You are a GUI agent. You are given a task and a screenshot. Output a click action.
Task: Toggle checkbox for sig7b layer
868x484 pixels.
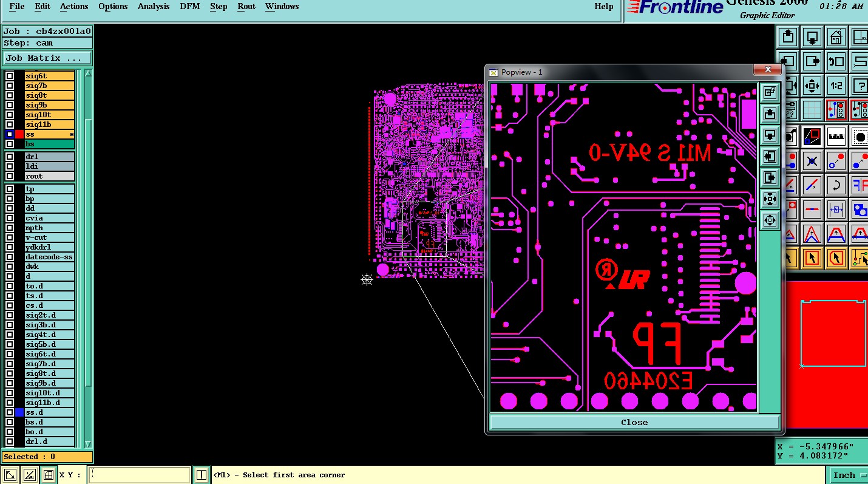(x=10, y=86)
